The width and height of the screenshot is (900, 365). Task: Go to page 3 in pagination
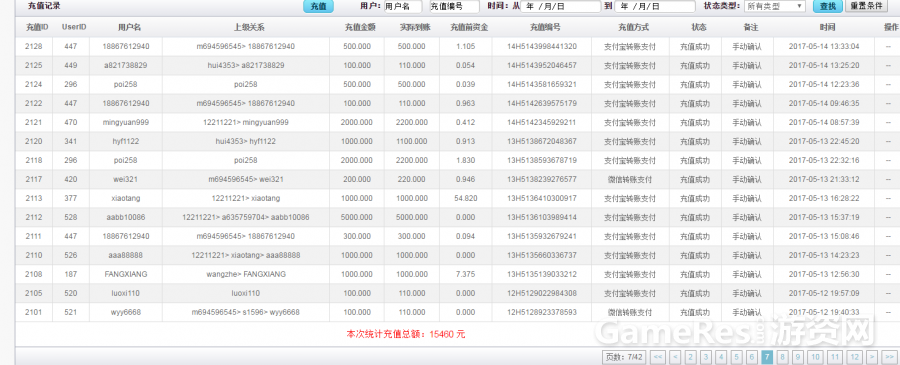coord(706,357)
